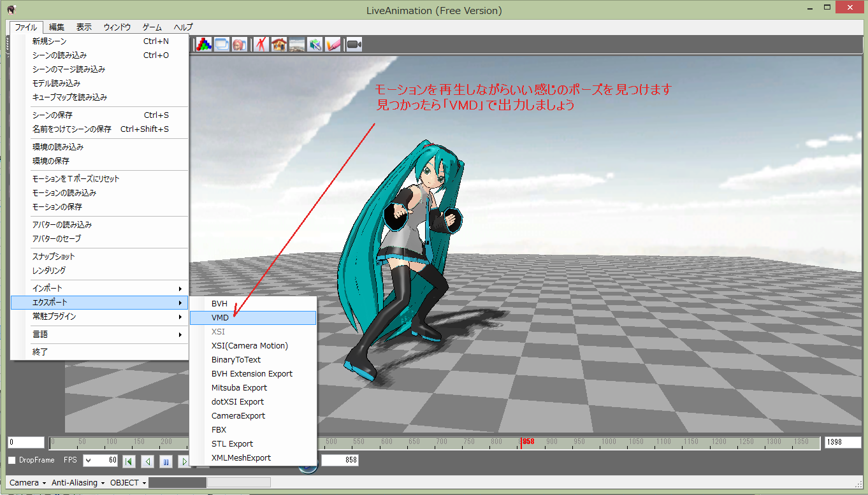Screen dimensions: 868x495
Task: Choose XMLMeshExport option
Action: point(253,458)
